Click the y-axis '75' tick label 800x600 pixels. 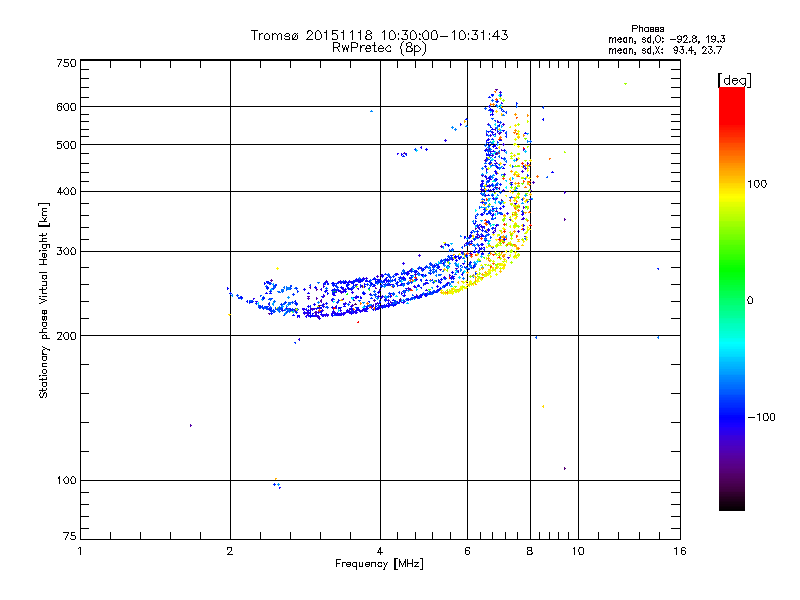[x=70, y=536]
